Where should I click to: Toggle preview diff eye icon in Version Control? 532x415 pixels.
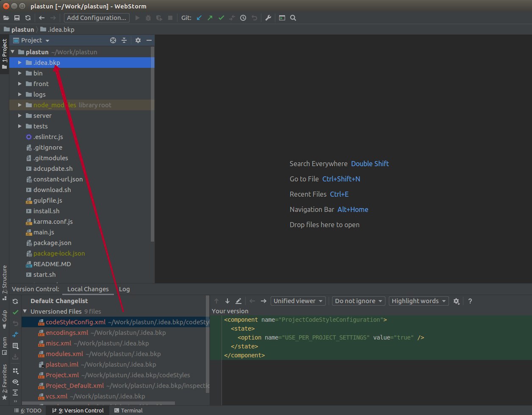click(15, 382)
